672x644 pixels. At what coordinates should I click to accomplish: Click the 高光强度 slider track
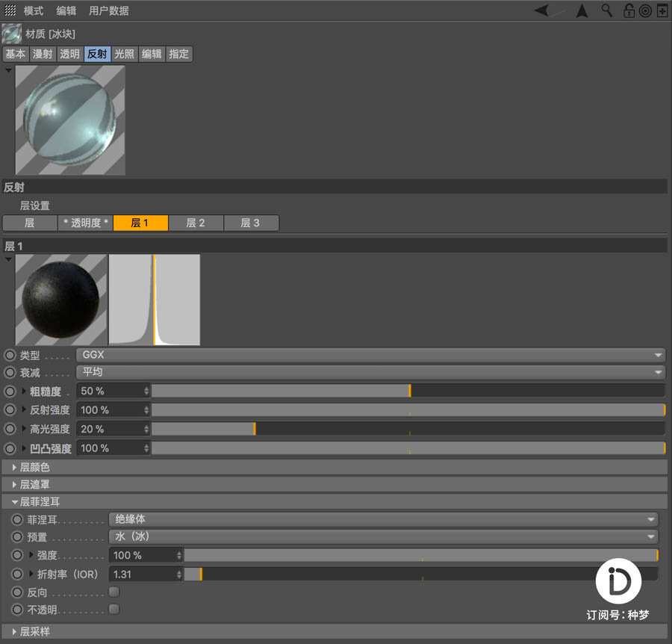pos(373,428)
